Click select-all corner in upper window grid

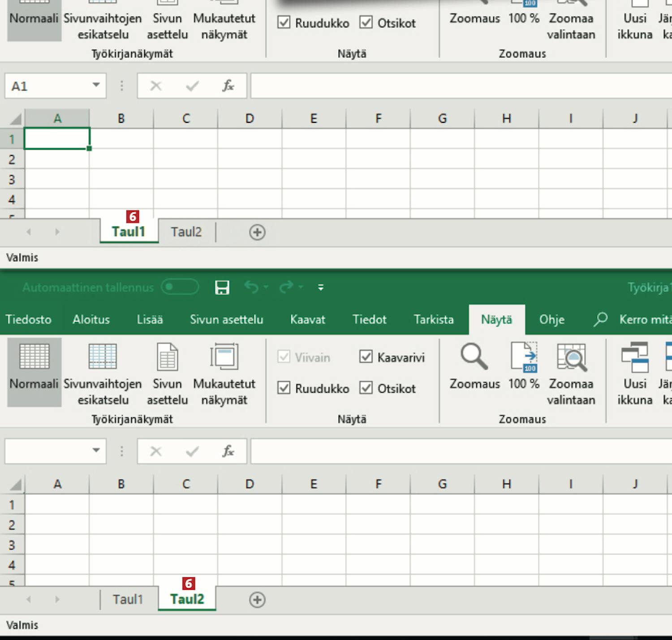(15, 119)
